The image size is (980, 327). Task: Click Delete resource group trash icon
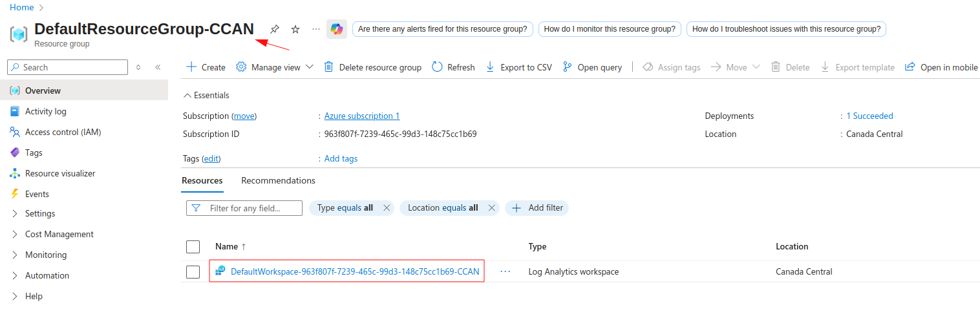tap(329, 67)
